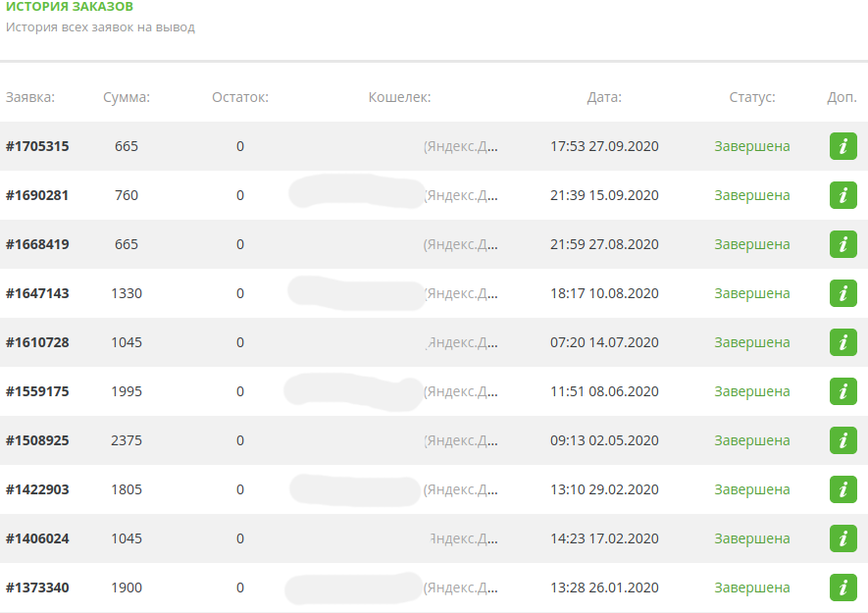Image resolution: width=868 pixels, height=613 pixels.
Task: Show info icon for order #1406024
Action: [842, 538]
